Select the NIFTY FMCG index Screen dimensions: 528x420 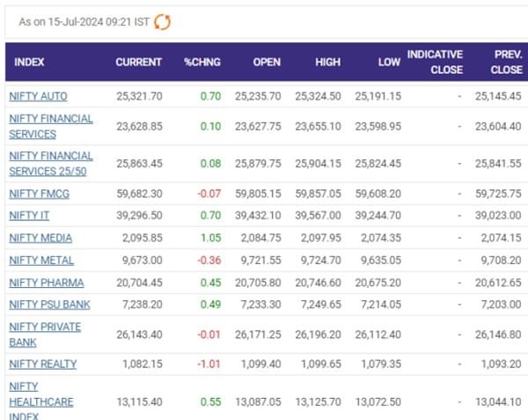(40, 194)
